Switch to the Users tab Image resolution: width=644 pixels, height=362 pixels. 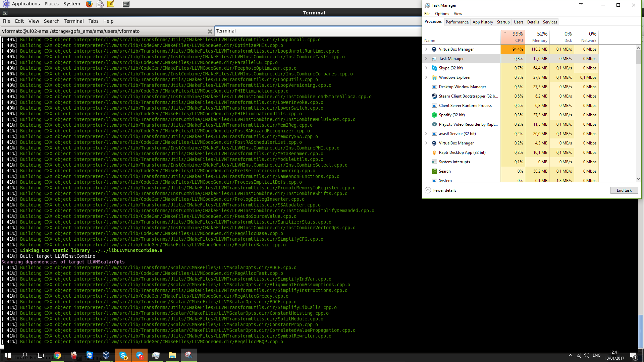click(x=518, y=22)
